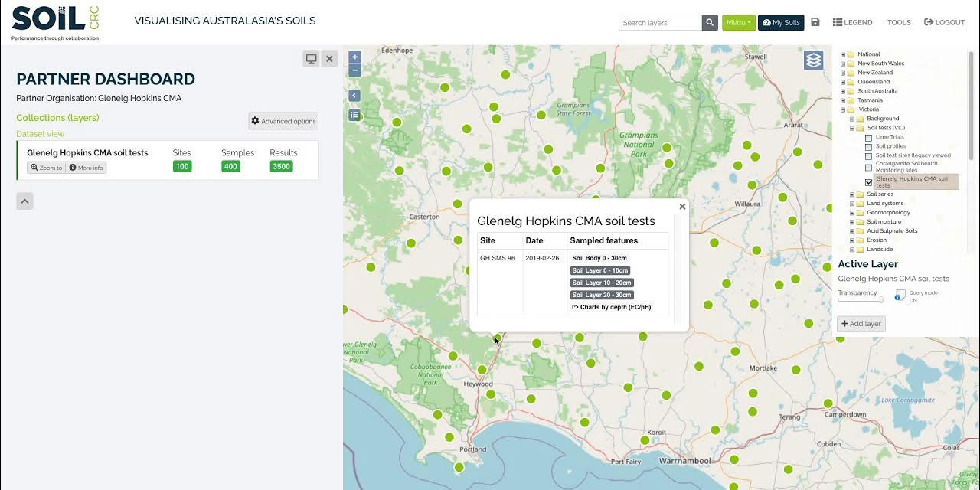The width and height of the screenshot is (980, 490).
Task: Expand the Geomorphology folder
Action: pos(852,213)
